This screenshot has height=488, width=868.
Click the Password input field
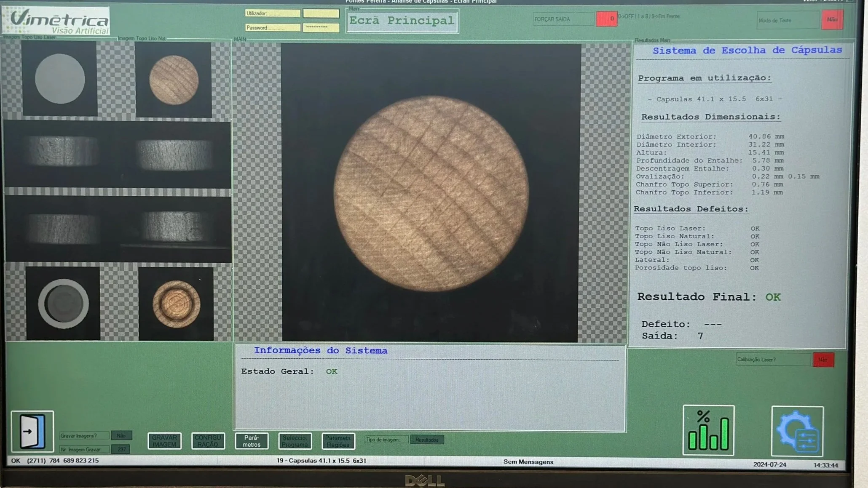click(321, 27)
